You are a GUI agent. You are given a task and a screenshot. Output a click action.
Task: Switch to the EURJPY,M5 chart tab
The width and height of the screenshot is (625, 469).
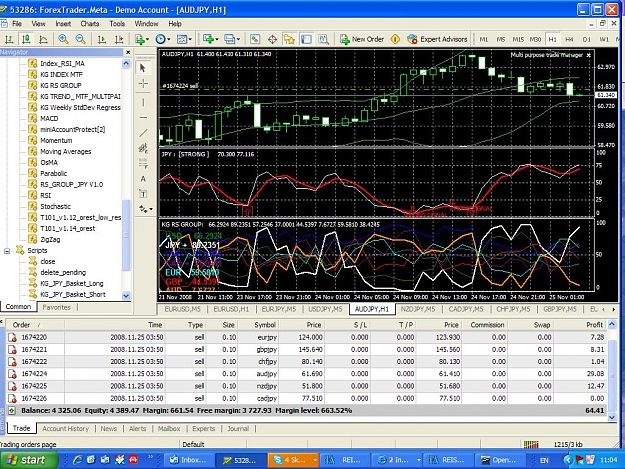tap(279, 309)
